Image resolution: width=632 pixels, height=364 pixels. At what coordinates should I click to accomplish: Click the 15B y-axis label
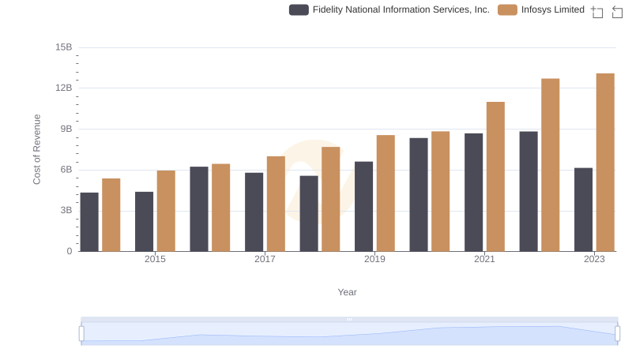64,47
